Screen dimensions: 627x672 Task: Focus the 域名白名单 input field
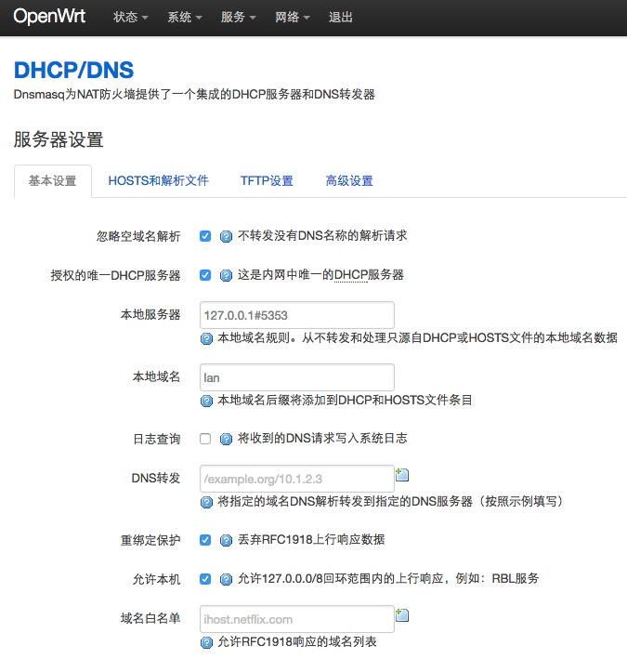[x=297, y=619]
